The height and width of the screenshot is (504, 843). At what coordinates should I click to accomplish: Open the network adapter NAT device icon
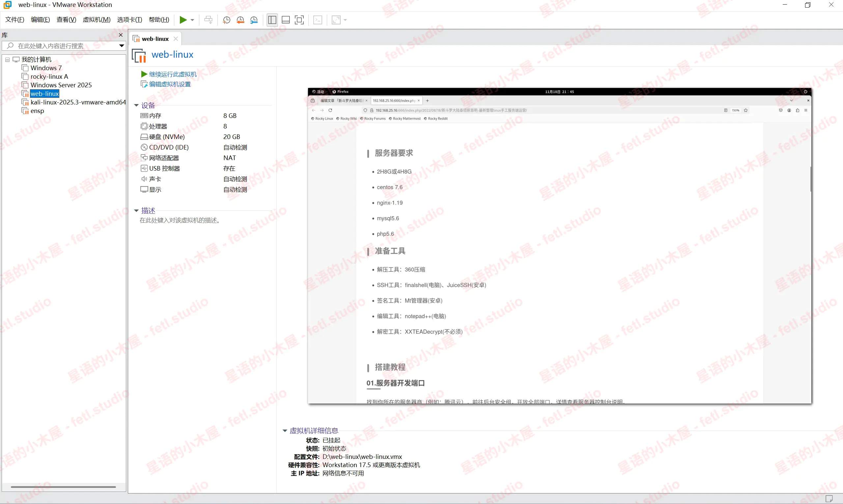[144, 157]
